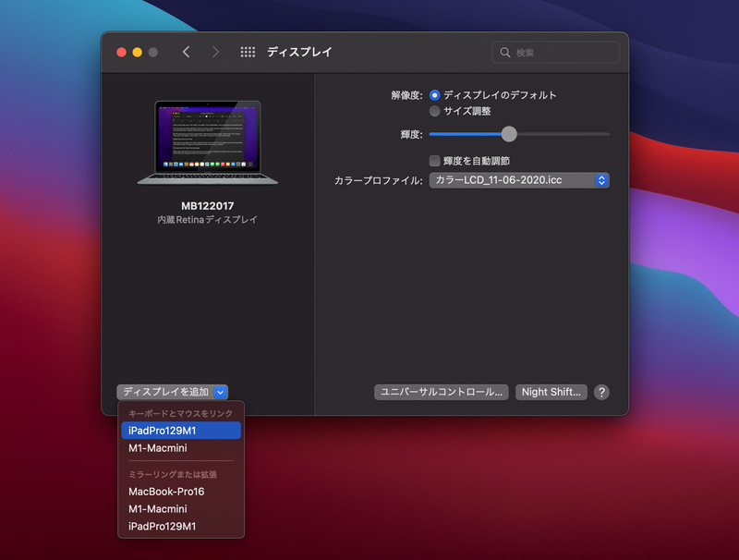Click the chevron on the color profile selector
Screen dimensions: 739x560
pos(600,180)
